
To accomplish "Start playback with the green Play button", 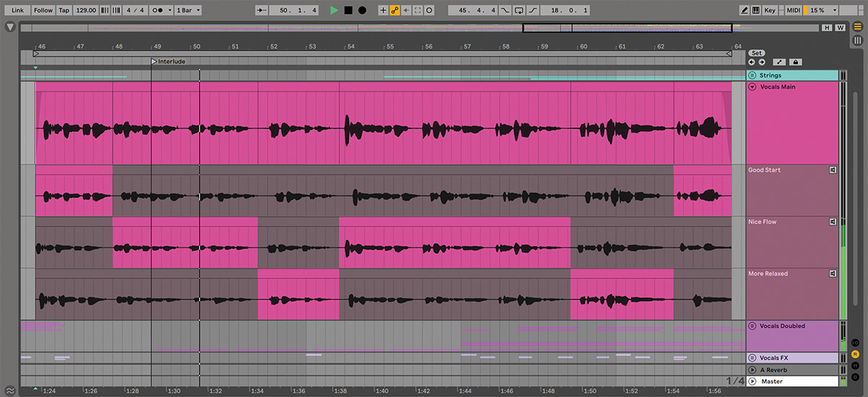I will [x=333, y=10].
